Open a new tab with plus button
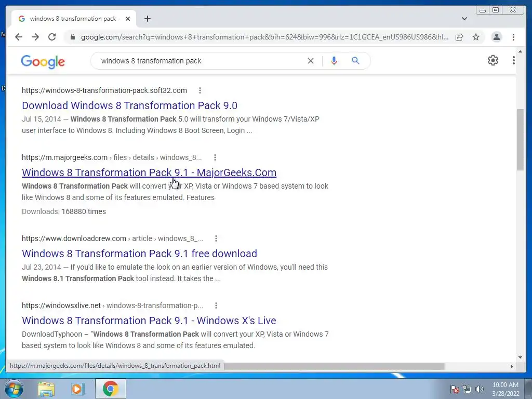Screen dimensions: 532x399 pos(147,19)
